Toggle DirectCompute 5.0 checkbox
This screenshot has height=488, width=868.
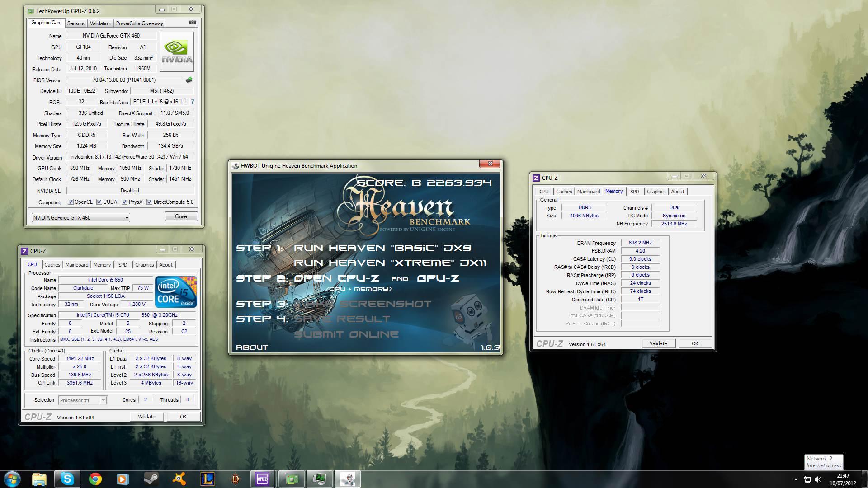pos(149,202)
